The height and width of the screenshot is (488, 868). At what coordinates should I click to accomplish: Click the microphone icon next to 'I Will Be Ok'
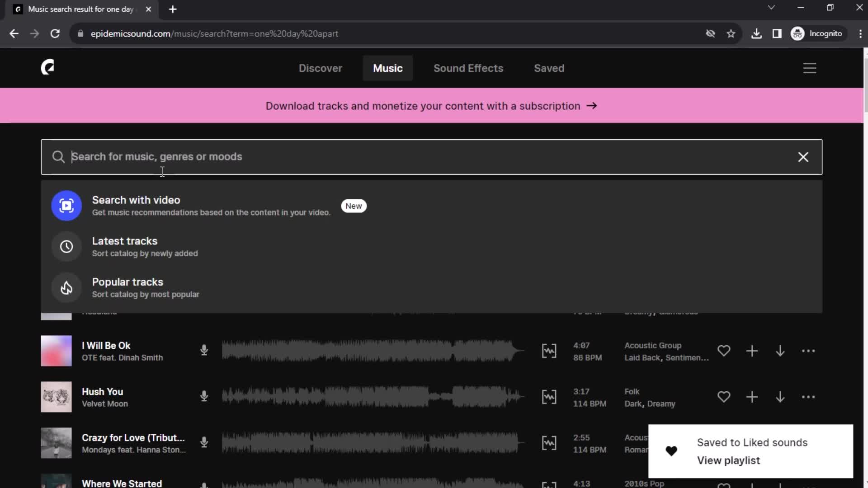[204, 351]
